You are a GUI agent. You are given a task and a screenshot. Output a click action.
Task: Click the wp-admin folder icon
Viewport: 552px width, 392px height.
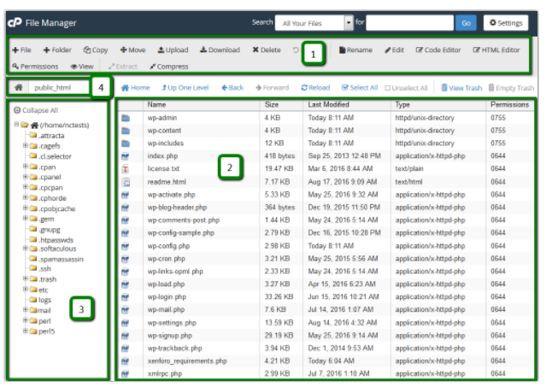click(126, 118)
